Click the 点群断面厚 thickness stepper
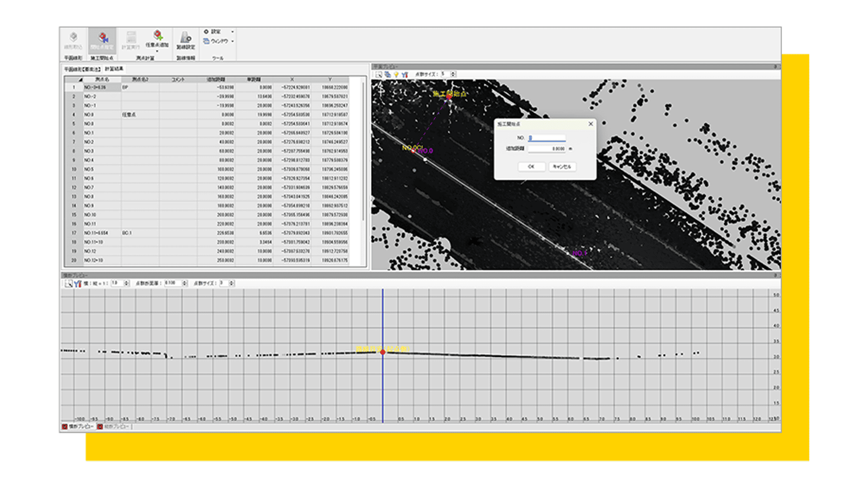This screenshot has height=488, width=868. [184, 283]
